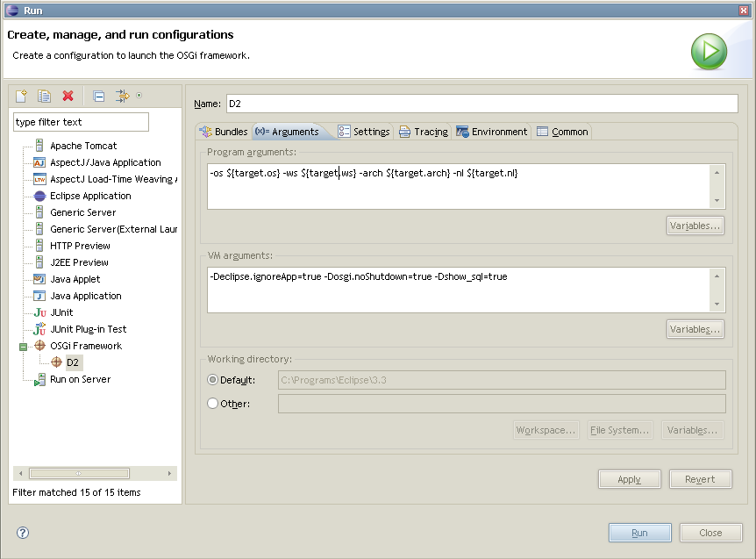This screenshot has height=559, width=756.
Task: Select Apache Tomcat configuration type
Action: point(83,146)
